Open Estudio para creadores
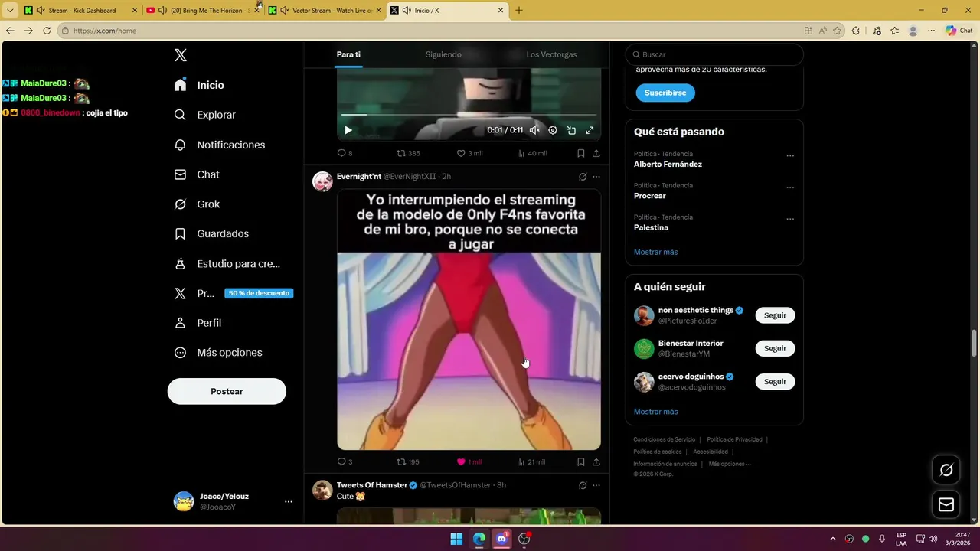The height and width of the screenshot is (551, 980). pyautogui.click(x=227, y=263)
